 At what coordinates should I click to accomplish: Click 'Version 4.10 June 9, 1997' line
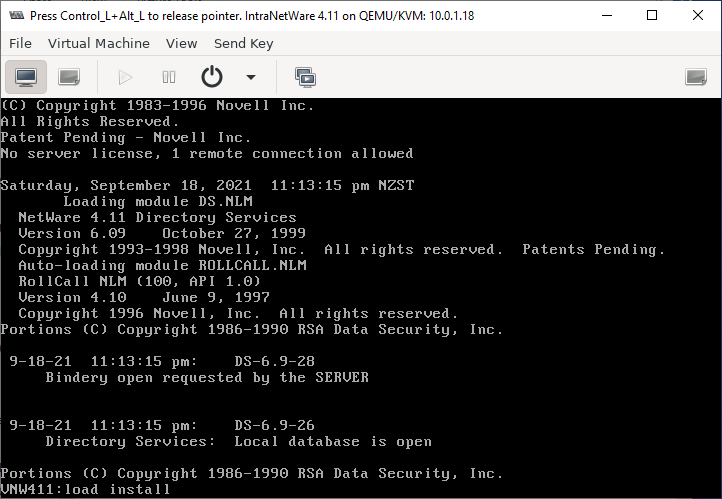pos(144,297)
